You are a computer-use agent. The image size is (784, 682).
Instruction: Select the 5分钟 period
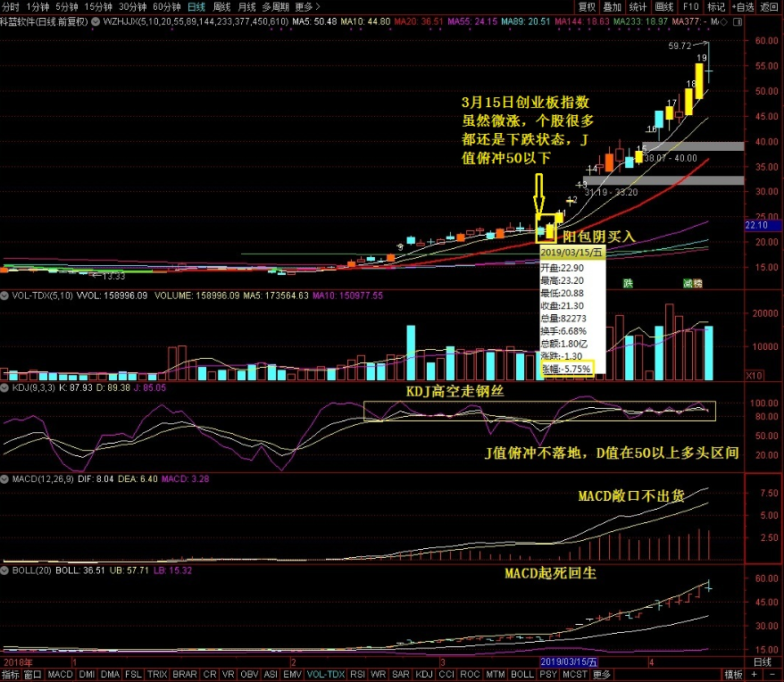[x=66, y=6]
